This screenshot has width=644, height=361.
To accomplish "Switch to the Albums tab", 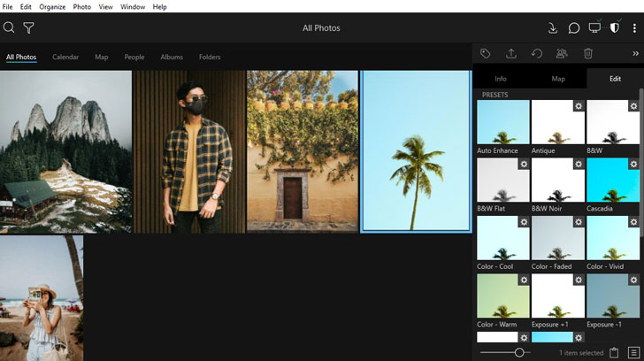I will coord(172,58).
